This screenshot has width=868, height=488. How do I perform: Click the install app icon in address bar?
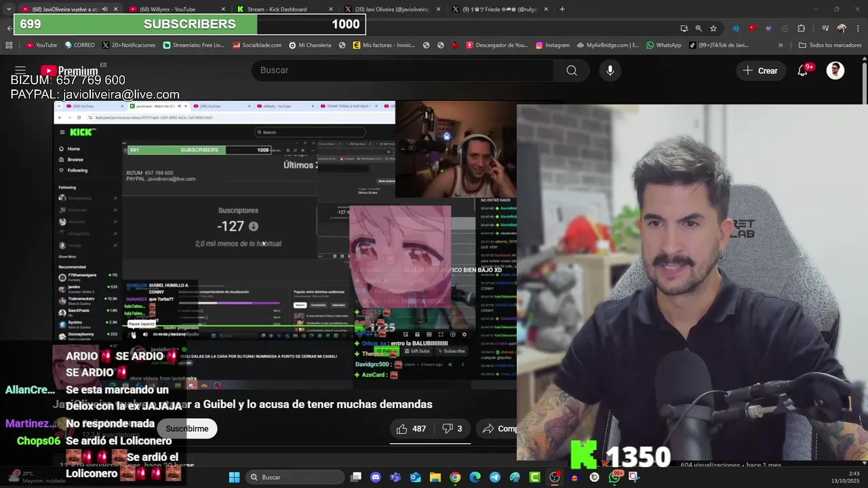coord(684,28)
